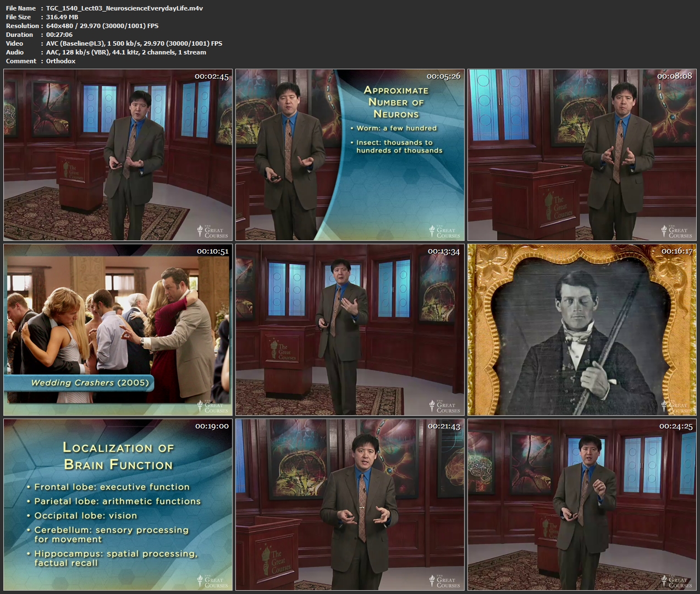Select the thumbnail at 00:02:45
Viewport: 700px width, 594px height.
[x=118, y=155]
